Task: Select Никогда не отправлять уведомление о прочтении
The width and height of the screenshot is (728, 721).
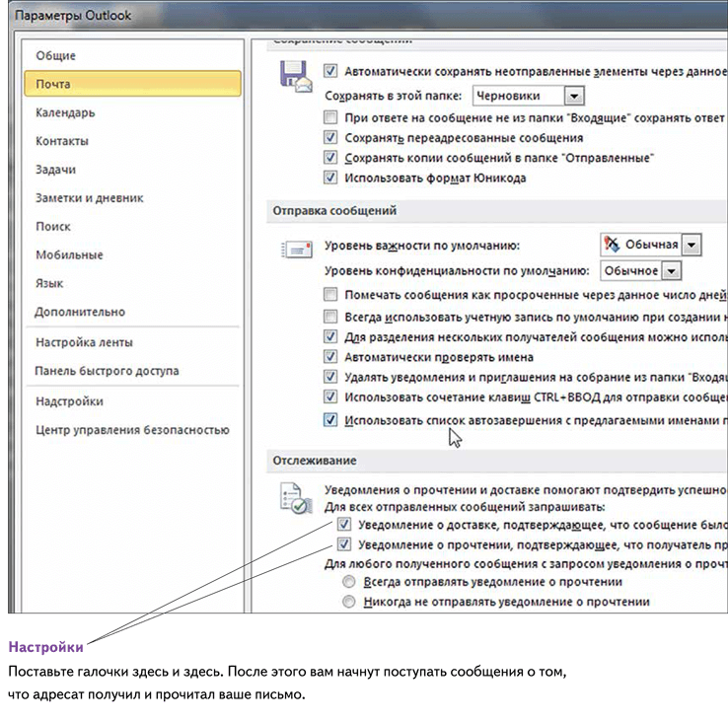Action: coord(347,601)
